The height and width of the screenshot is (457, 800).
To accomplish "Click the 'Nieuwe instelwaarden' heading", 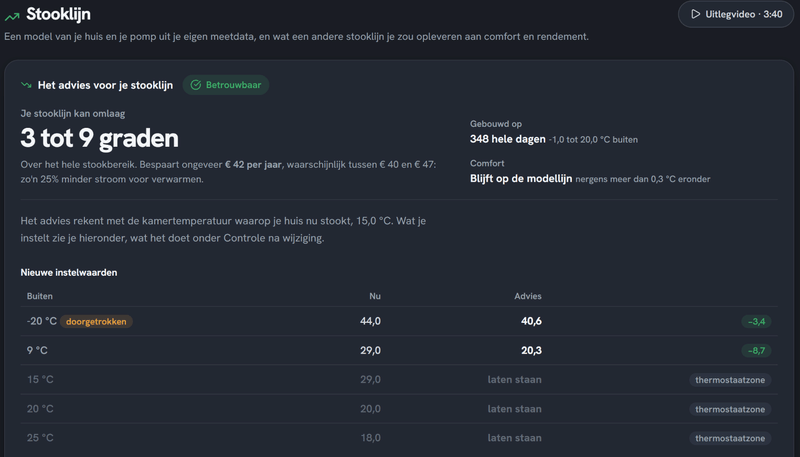I will coord(69,272).
